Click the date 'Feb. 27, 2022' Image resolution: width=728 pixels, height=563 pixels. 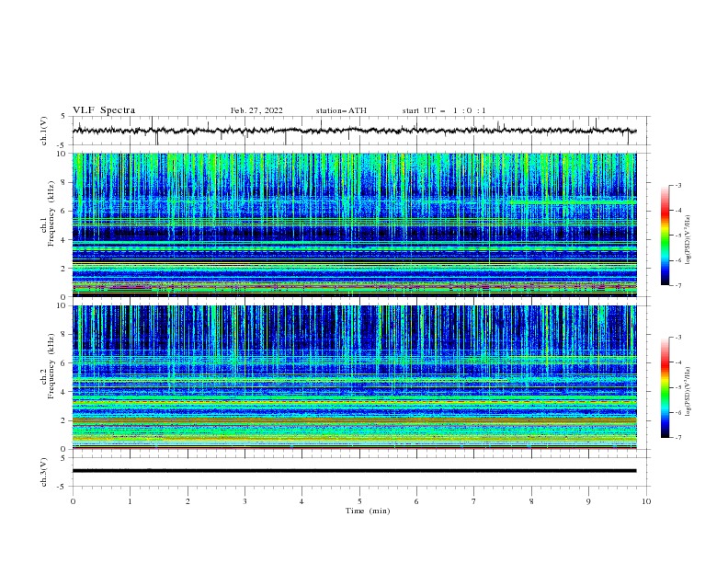point(256,110)
